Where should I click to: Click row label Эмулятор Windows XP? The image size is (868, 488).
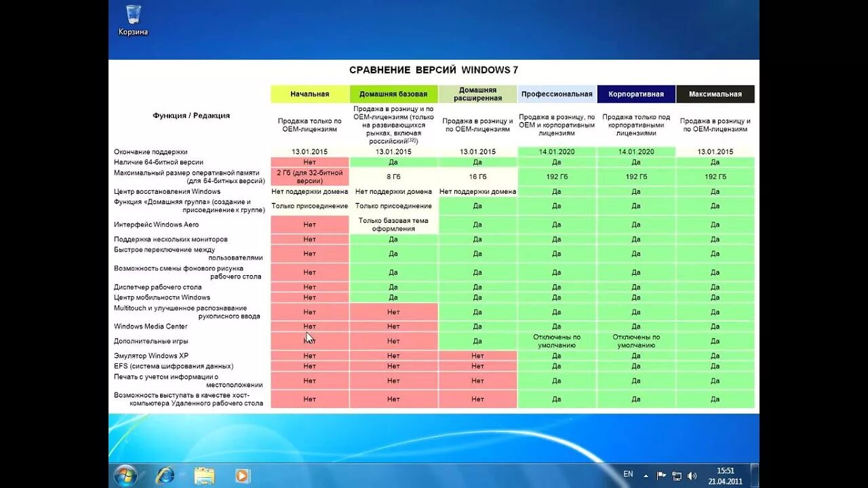click(151, 356)
